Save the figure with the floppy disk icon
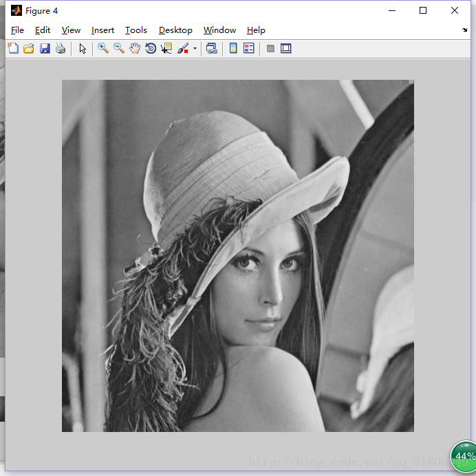 pyautogui.click(x=45, y=49)
